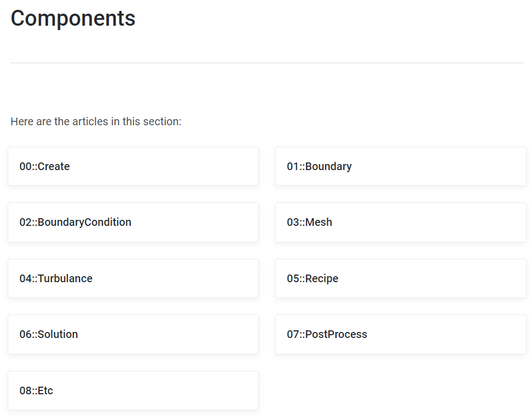
Task: Select the '01::Boundary' title text
Action: 319,166
